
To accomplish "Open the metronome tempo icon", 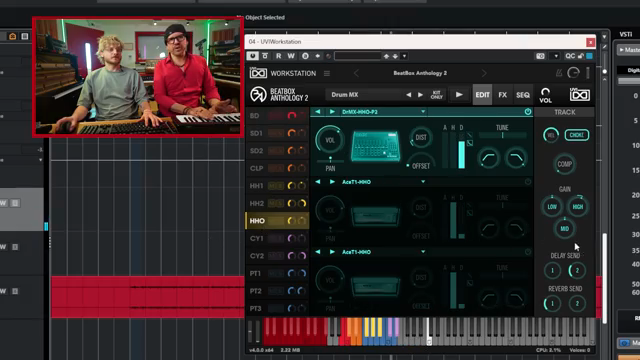I will tap(559, 73).
